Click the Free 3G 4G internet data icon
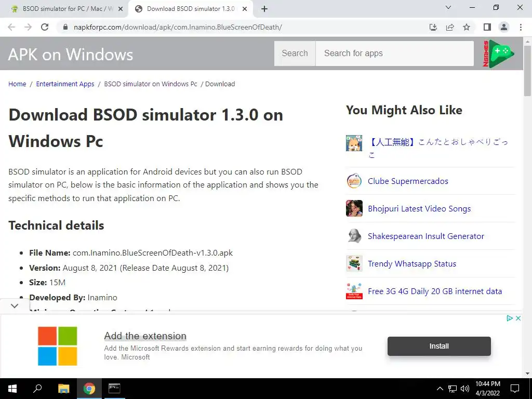 354,291
